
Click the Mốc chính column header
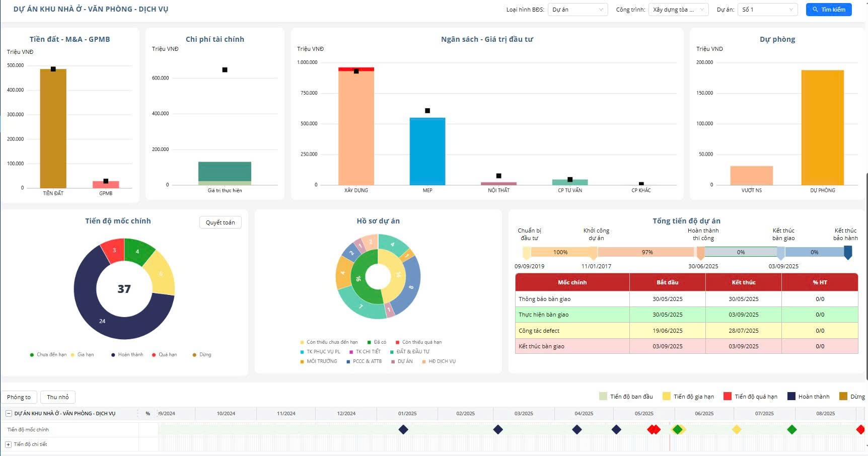tap(572, 282)
